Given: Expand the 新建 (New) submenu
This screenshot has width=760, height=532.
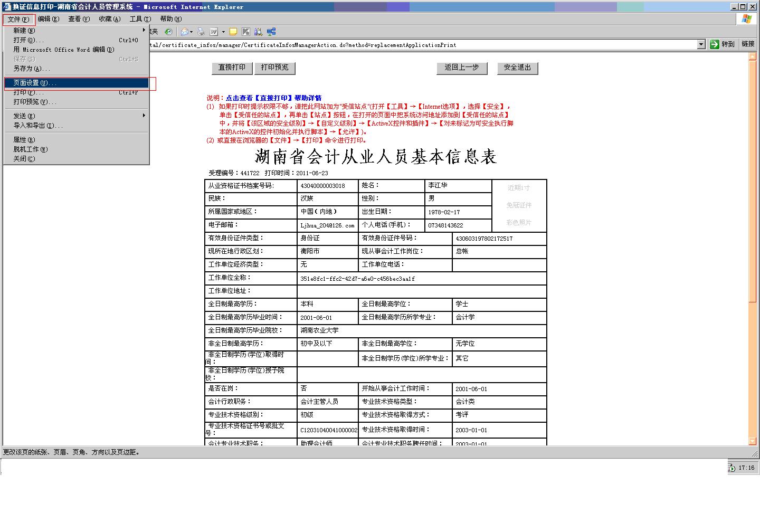Looking at the screenshot, I should pos(144,31).
